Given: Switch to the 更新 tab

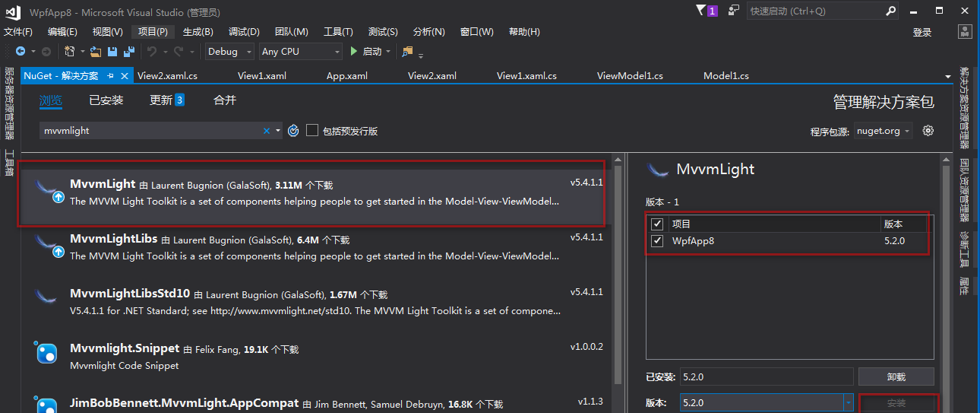Looking at the screenshot, I should click(167, 100).
